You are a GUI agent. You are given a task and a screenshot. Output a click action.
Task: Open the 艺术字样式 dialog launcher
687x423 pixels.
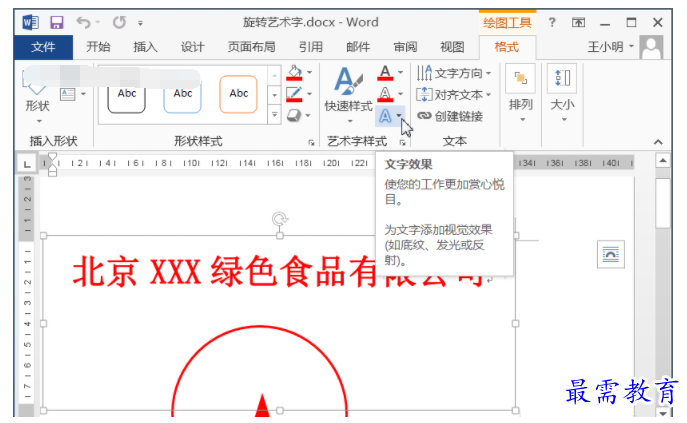[402, 142]
